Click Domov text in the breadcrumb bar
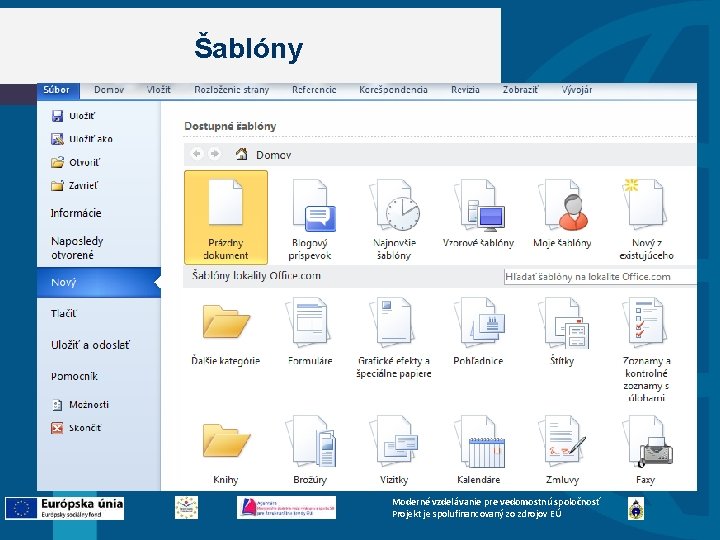Image resolution: width=720 pixels, height=540 pixels. coord(274,155)
